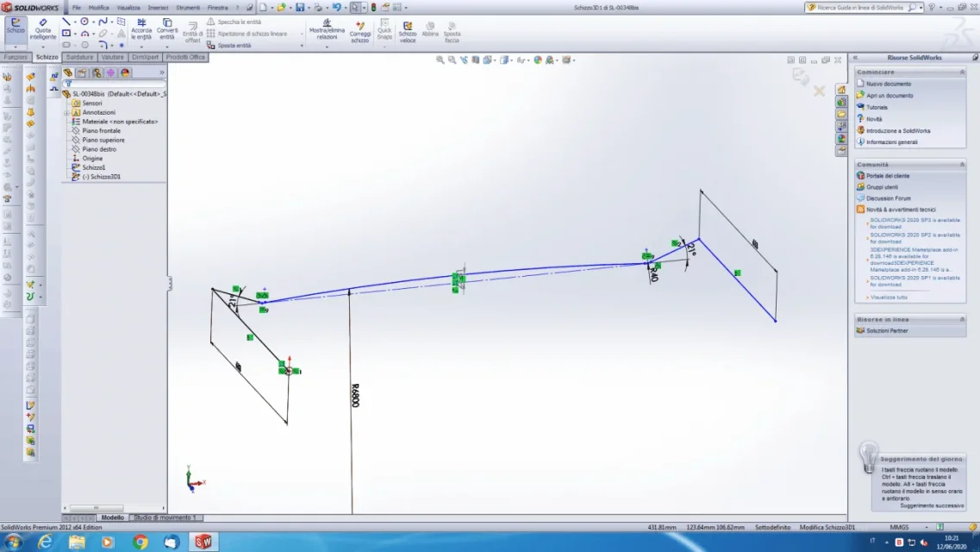The image size is (980, 552).
Task: Click the Save icon in top toolbar
Action: click(300, 8)
